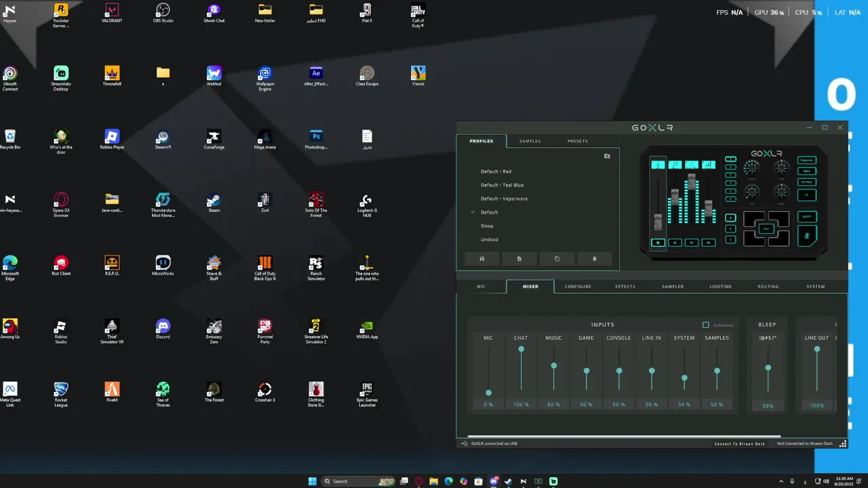Switch to the Samples tab

click(530, 141)
